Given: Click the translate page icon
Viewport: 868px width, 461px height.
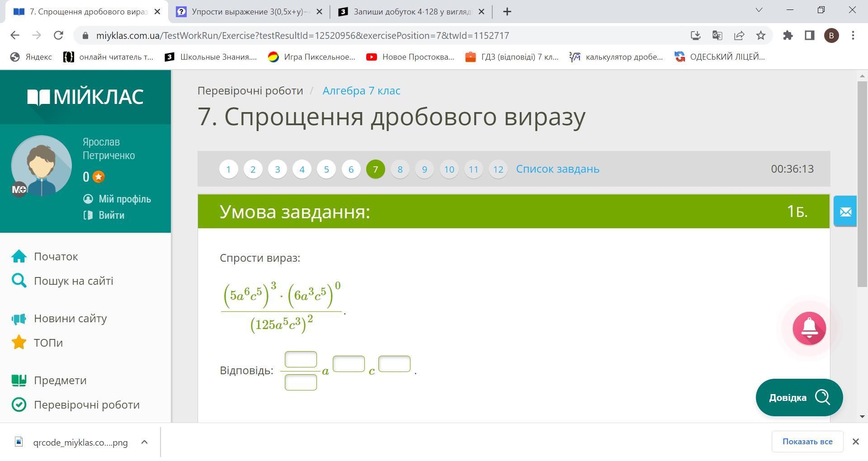Looking at the screenshot, I should (717, 35).
